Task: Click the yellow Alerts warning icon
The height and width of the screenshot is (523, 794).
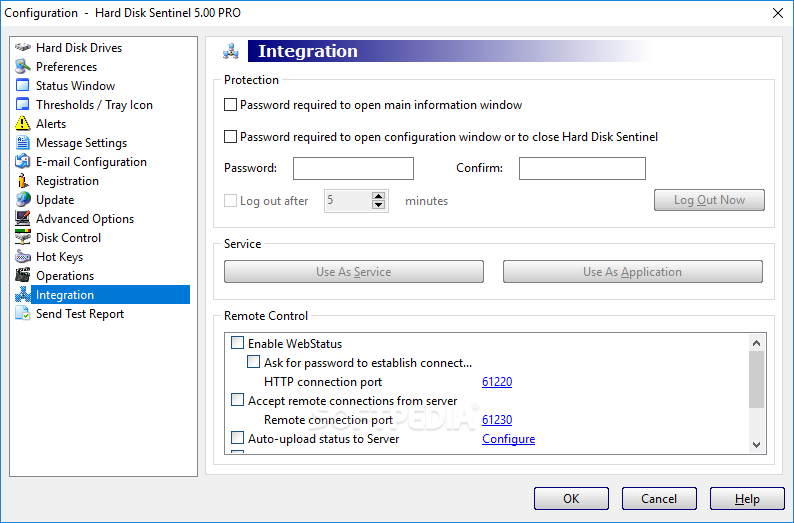Action: coord(23,124)
